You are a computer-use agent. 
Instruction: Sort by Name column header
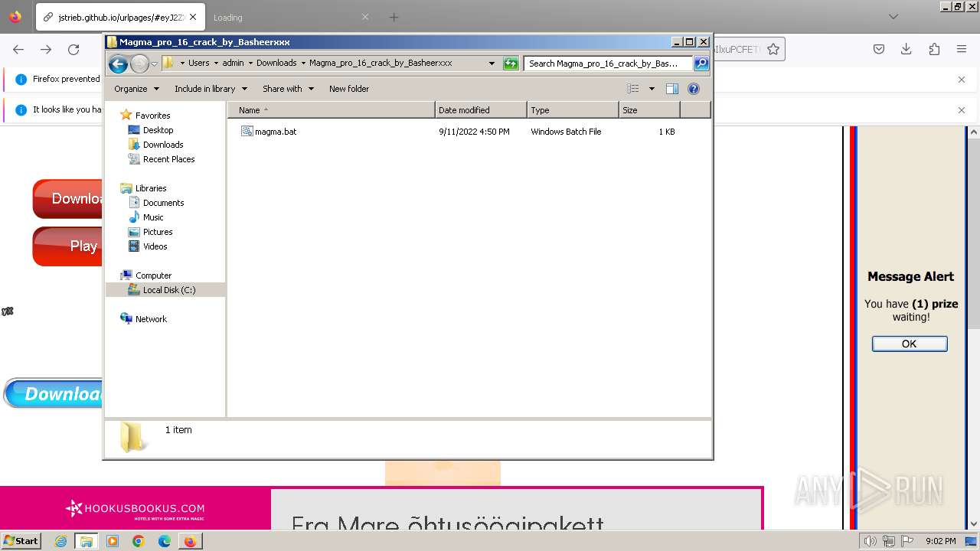332,110
